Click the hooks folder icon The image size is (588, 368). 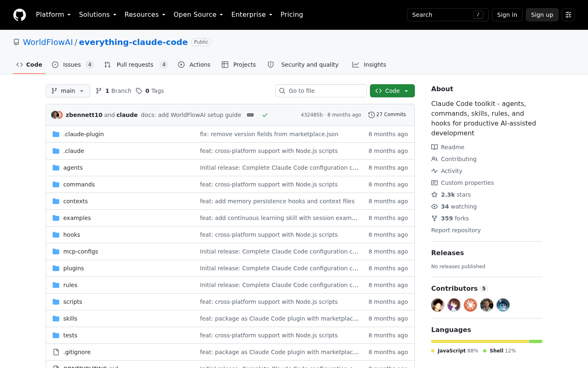[56, 235]
